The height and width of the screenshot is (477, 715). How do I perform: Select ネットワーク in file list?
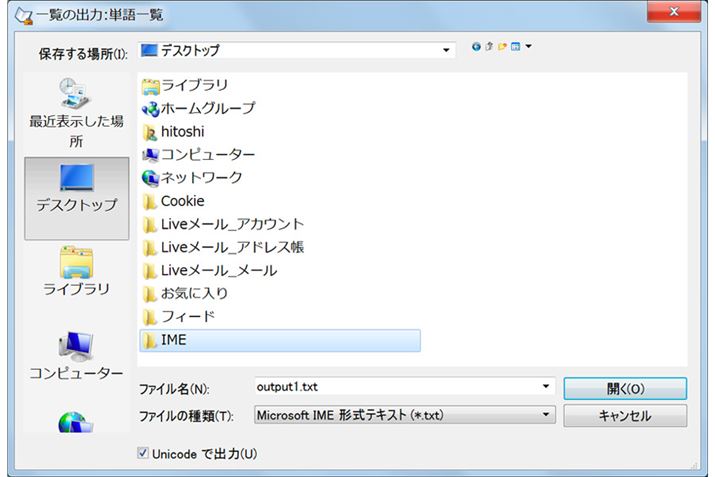(x=192, y=177)
